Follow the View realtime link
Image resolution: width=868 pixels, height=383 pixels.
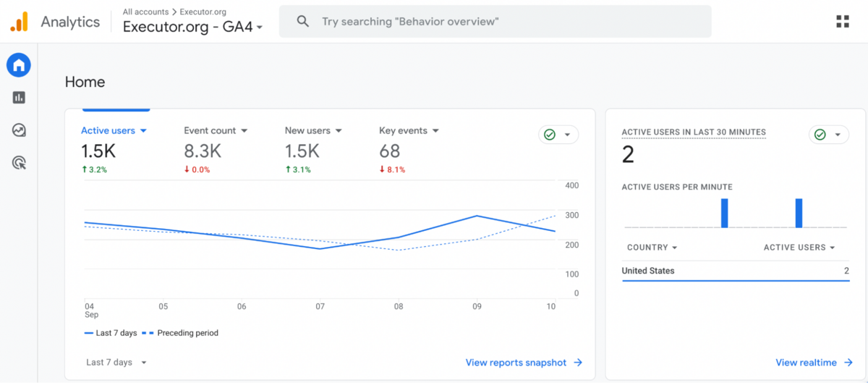806,363
